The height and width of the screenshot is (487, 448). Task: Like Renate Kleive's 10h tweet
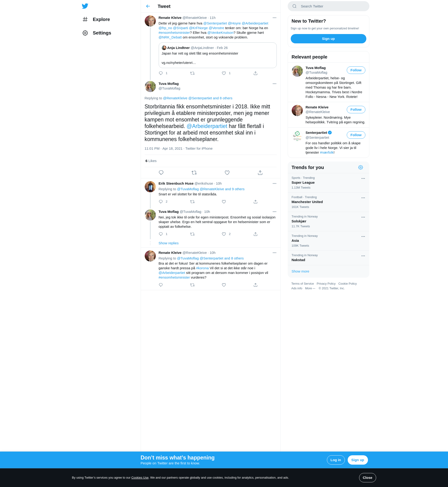(x=224, y=285)
